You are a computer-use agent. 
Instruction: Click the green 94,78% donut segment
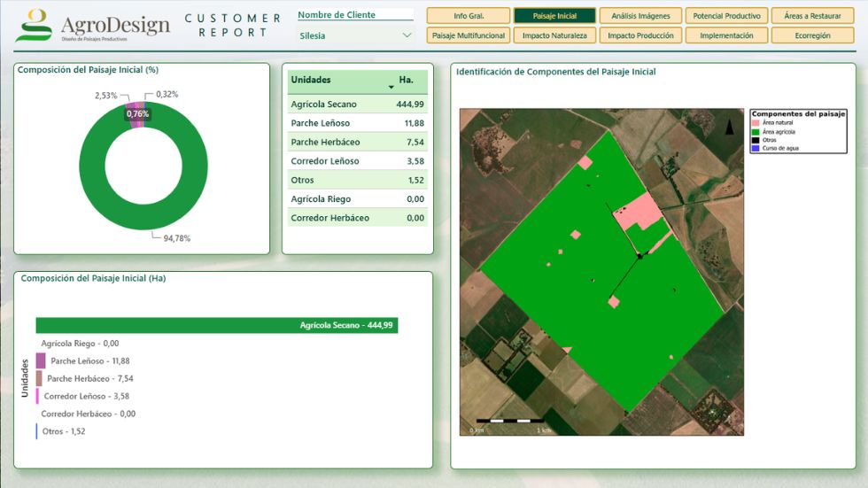143,218
